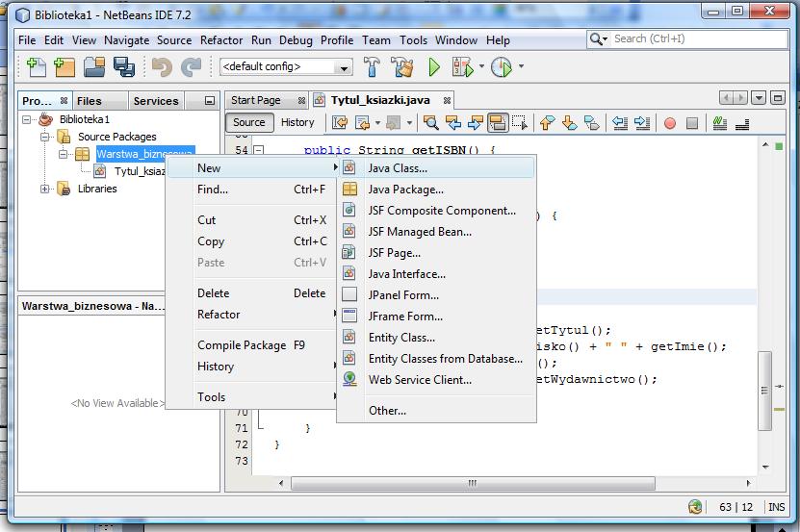The image size is (800, 532).
Task: Open the File menu
Action: coord(27,40)
